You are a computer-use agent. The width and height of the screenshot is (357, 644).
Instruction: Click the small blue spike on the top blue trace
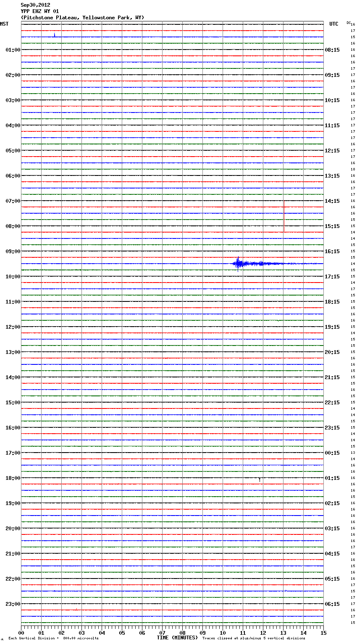pyautogui.click(x=55, y=35)
